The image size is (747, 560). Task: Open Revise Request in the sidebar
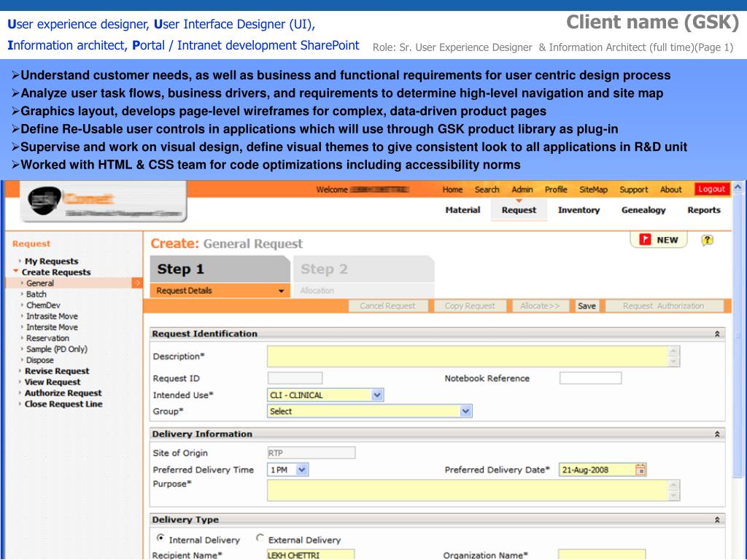pos(57,371)
